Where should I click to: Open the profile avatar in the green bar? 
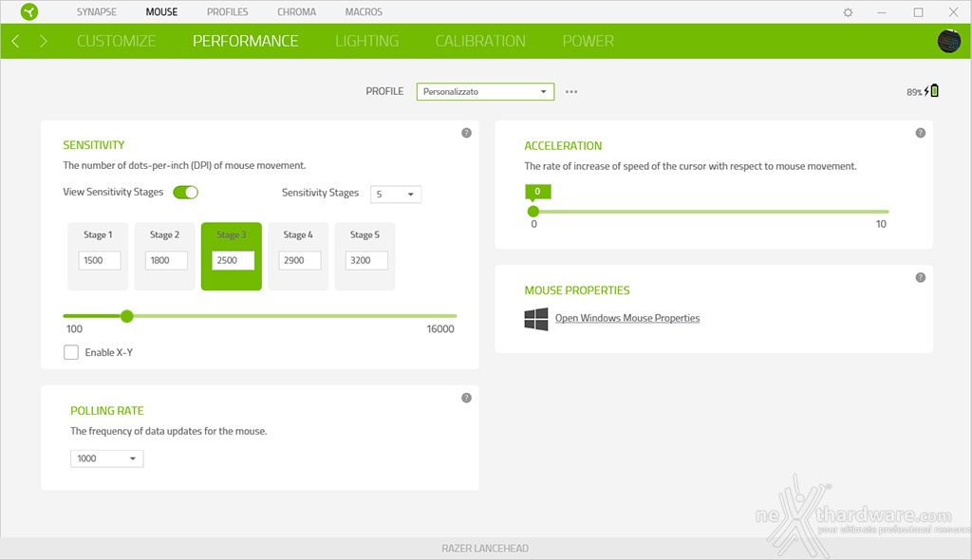[948, 41]
